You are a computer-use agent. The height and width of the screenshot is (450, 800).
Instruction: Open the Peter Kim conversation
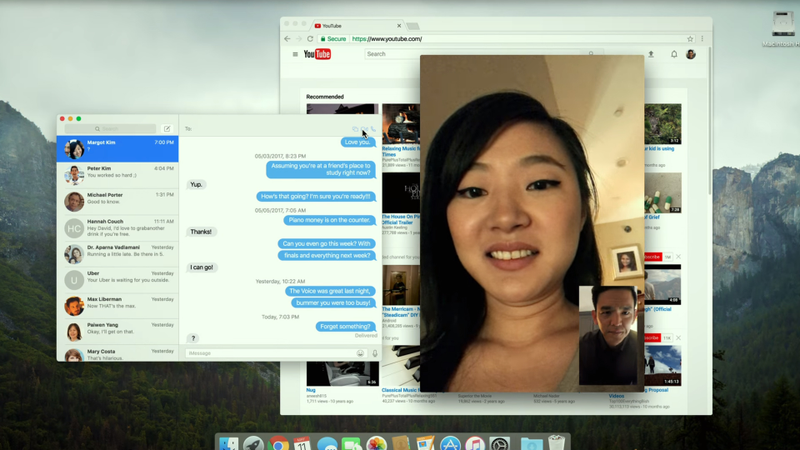coord(117,175)
